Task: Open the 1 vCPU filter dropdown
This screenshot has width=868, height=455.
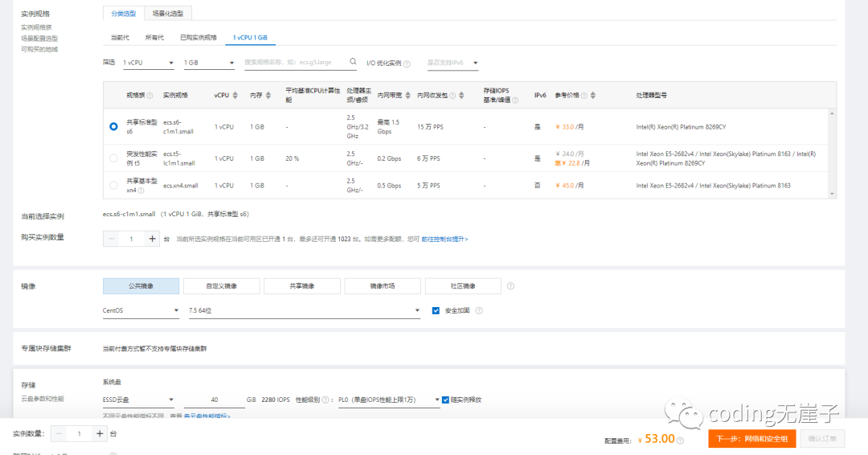Action: 149,63
